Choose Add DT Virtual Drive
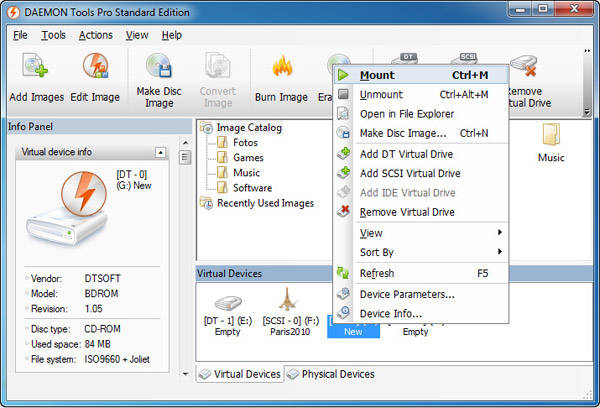The image size is (600, 408). pyautogui.click(x=421, y=154)
